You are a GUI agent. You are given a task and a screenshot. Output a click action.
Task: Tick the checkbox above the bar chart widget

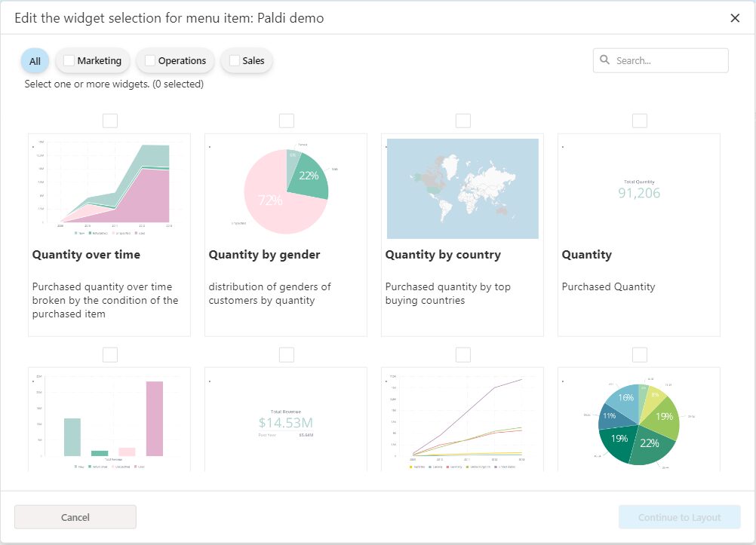click(109, 354)
